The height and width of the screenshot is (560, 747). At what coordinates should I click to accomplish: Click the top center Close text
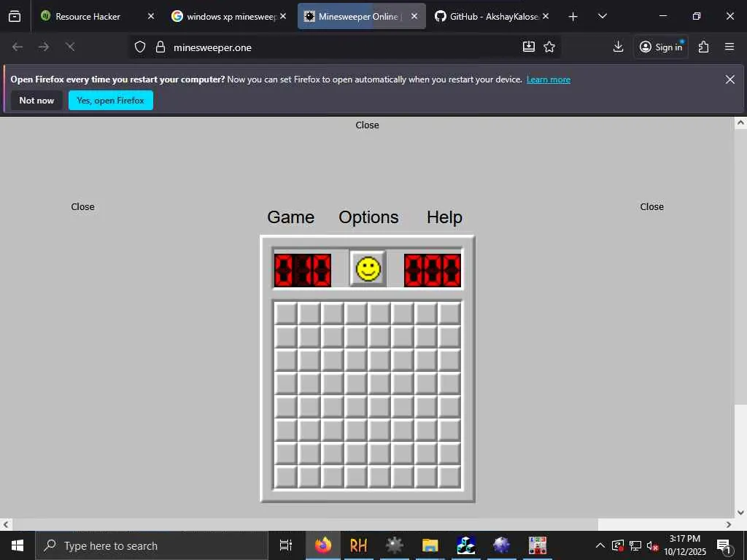pos(368,125)
